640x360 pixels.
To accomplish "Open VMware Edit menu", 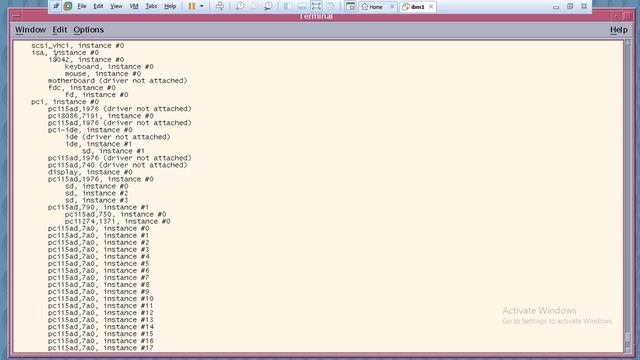I will (98, 6).
